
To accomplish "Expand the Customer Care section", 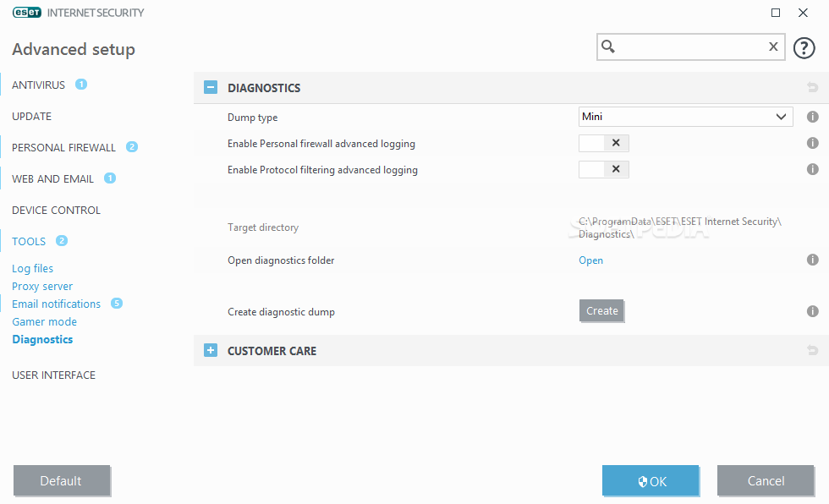I will (x=211, y=350).
